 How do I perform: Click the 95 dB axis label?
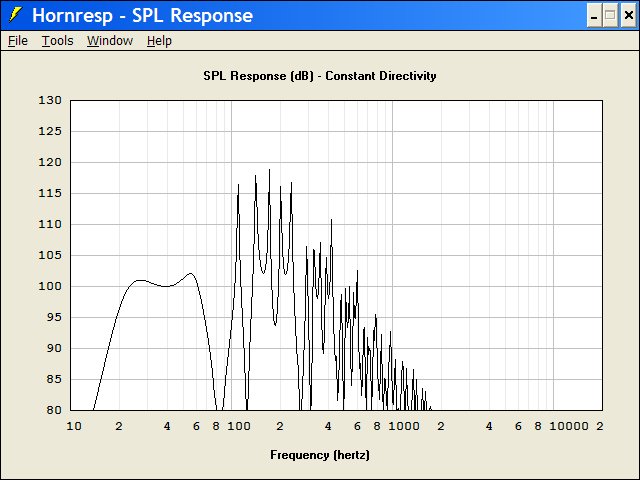click(x=53, y=317)
